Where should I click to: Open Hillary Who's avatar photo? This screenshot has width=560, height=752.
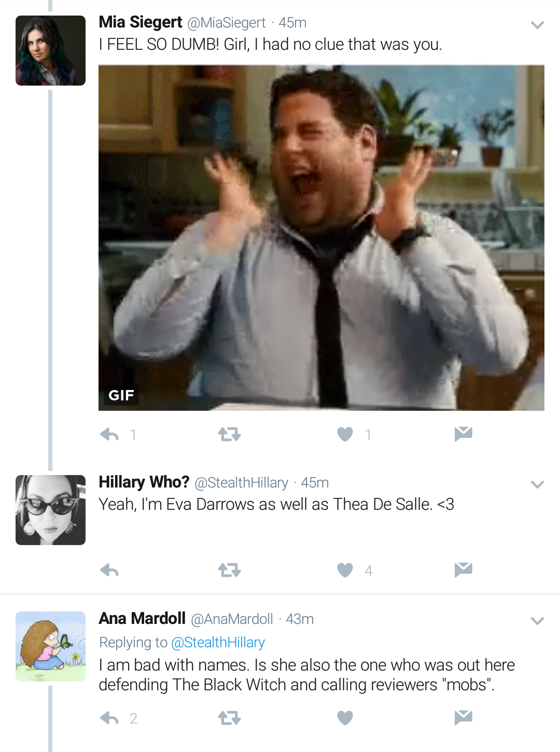click(x=50, y=510)
